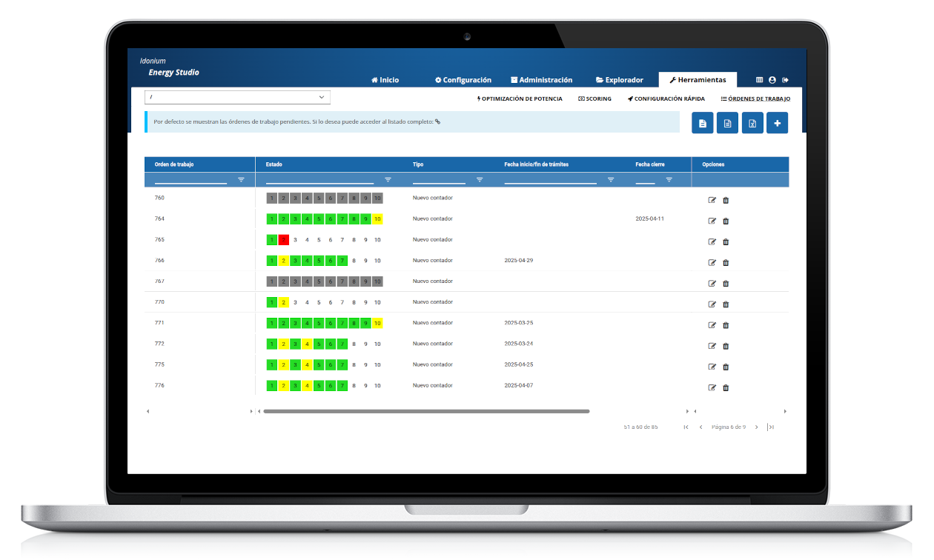Click start date 2025-04-29 of order 766

519,261
